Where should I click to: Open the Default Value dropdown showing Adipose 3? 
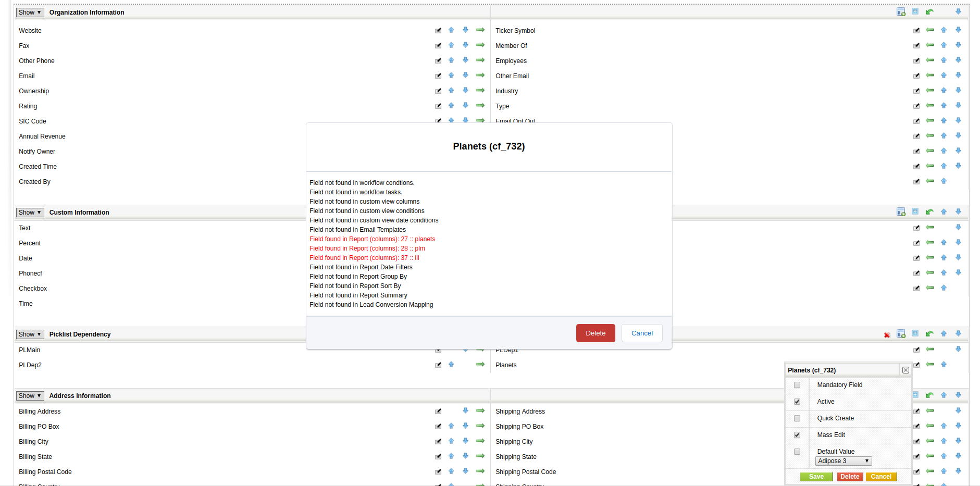(x=843, y=460)
